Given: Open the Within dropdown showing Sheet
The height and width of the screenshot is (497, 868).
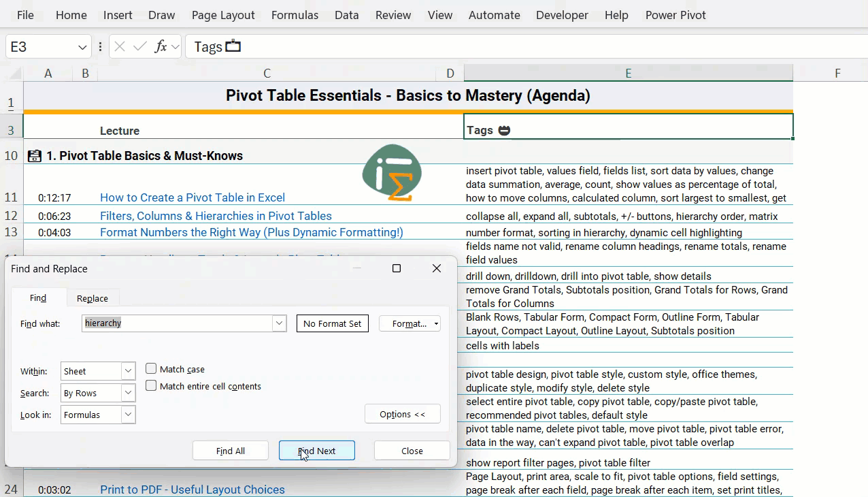Looking at the screenshot, I should tap(128, 371).
